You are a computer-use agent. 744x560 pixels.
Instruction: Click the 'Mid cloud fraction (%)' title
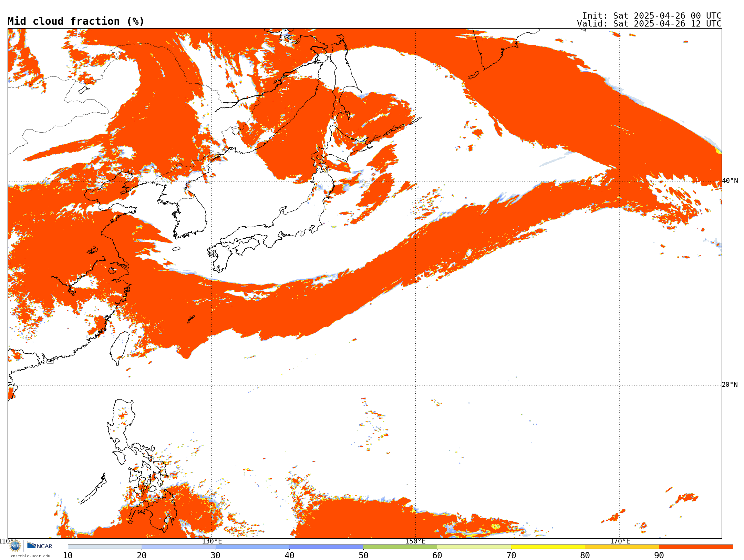coord(76,21)
